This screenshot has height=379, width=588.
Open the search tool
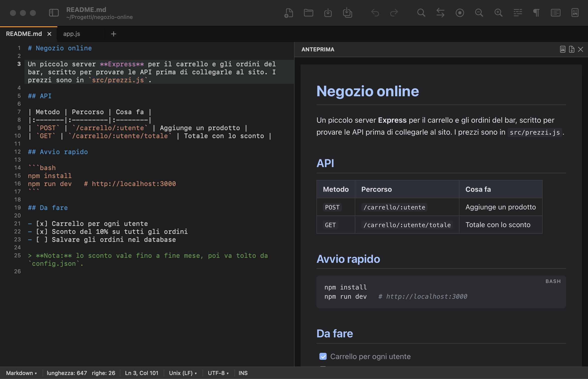click(421, 13)
